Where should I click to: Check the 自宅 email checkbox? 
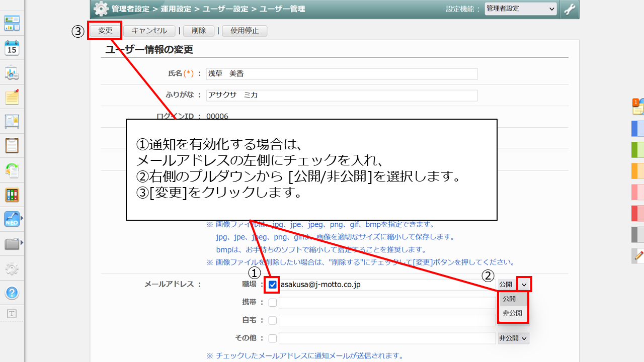(273, 320)
